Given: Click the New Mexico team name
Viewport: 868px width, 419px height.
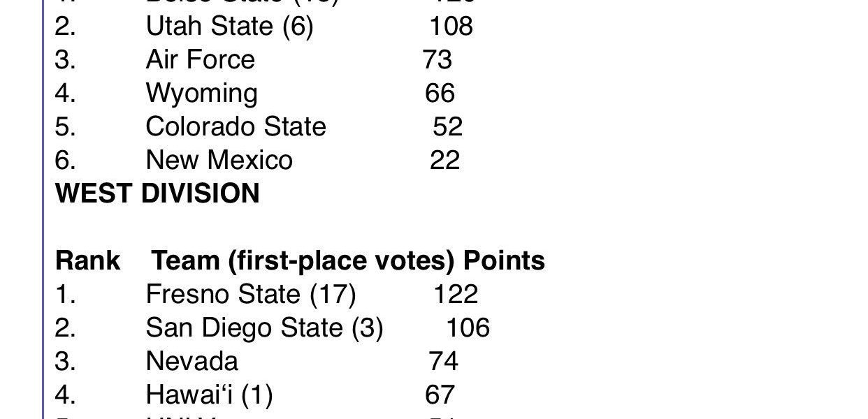Looking at the screenshot, I should [219, 161].
